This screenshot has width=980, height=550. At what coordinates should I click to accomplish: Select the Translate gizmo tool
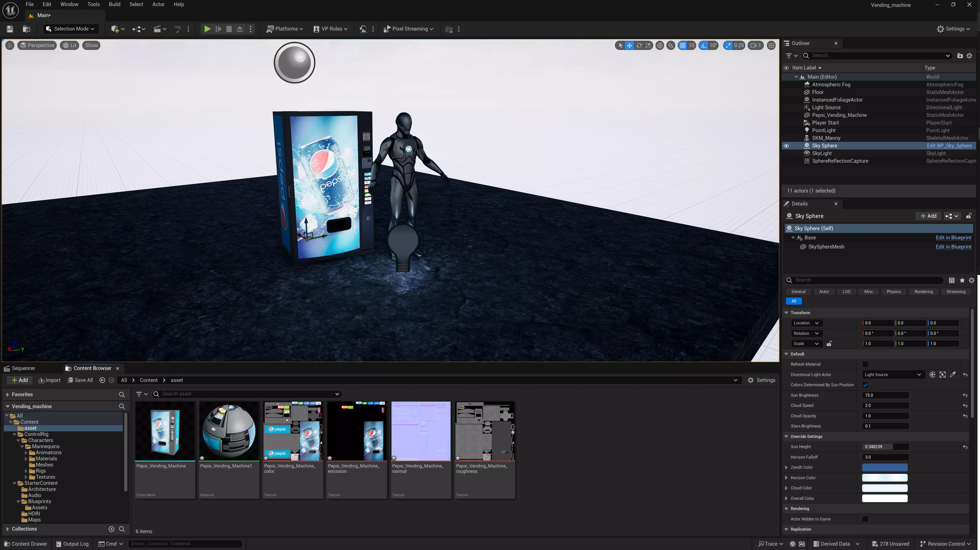coord(630,45)
